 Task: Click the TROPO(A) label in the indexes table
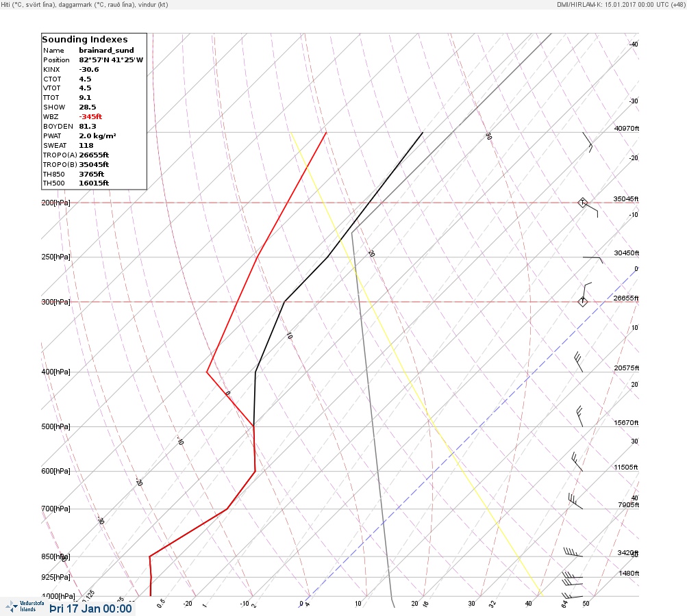pyautogui.click(x=60, y=155)
